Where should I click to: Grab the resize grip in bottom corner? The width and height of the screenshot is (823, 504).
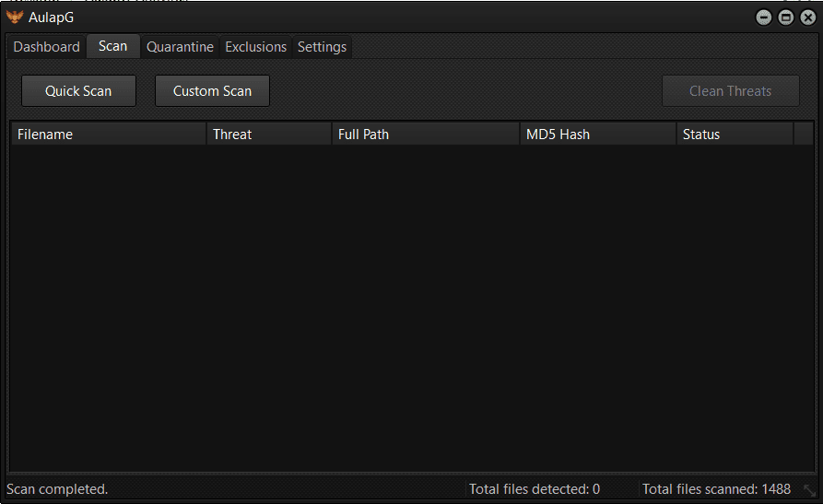point(809,491)
